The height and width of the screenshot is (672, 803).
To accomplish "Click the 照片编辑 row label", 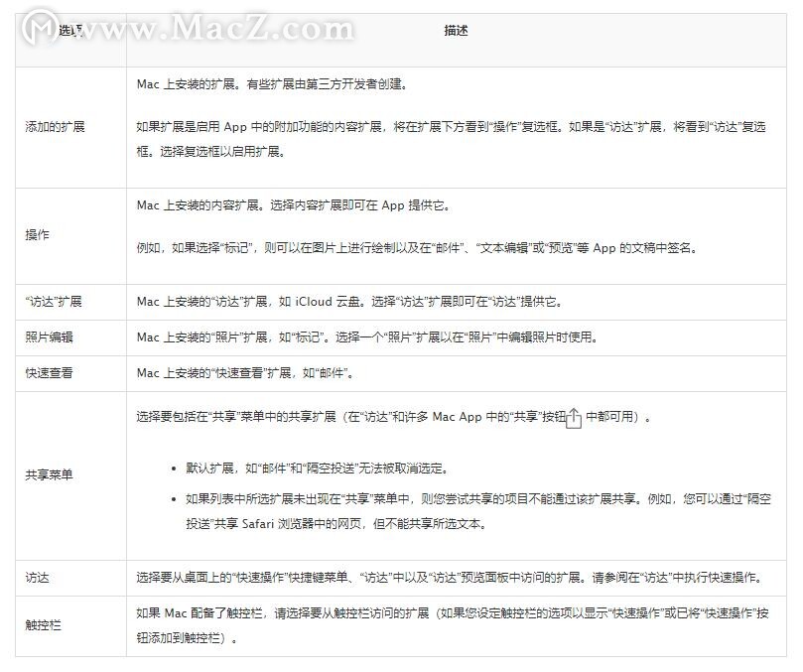I will [49, 337].
